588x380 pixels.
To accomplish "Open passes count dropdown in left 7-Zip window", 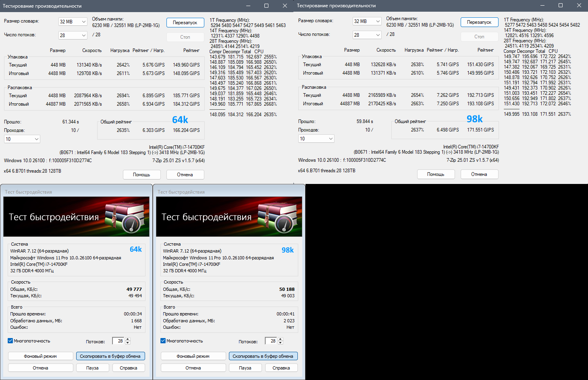I will pos(22,139).
